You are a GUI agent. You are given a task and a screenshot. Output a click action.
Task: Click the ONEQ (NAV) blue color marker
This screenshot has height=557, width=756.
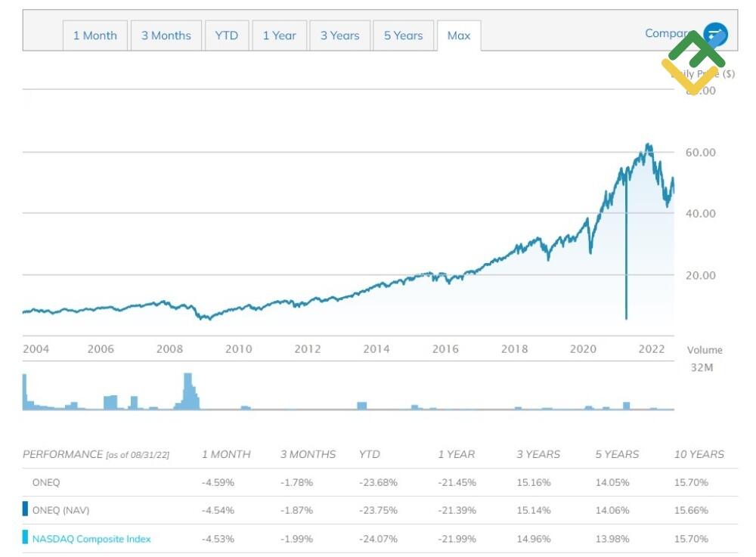click(x=25, y=510)
